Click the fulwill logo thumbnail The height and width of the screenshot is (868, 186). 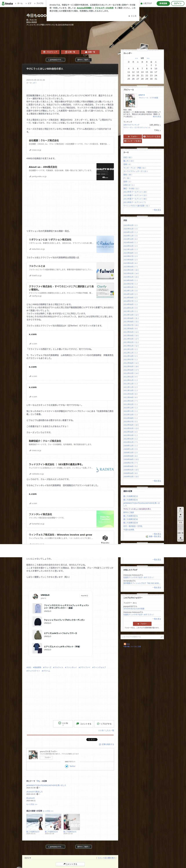click(105, 271)
